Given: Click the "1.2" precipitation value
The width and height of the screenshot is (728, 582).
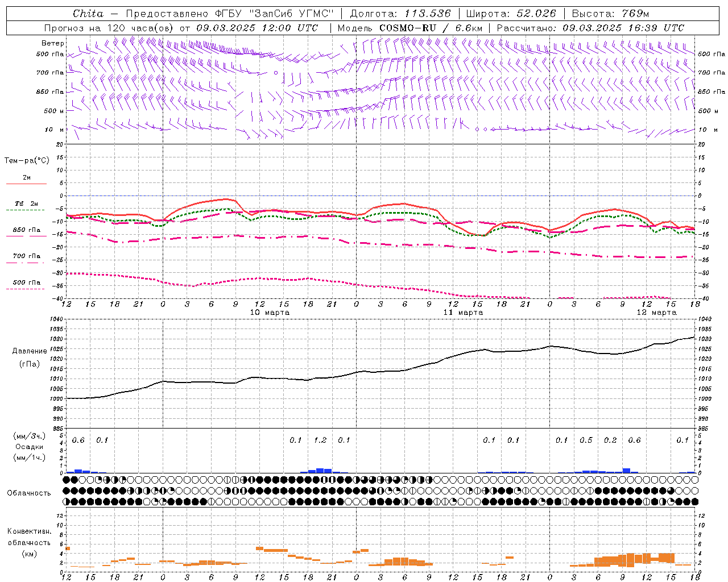Looking at the screenshot, I should [x=320, y=440].
